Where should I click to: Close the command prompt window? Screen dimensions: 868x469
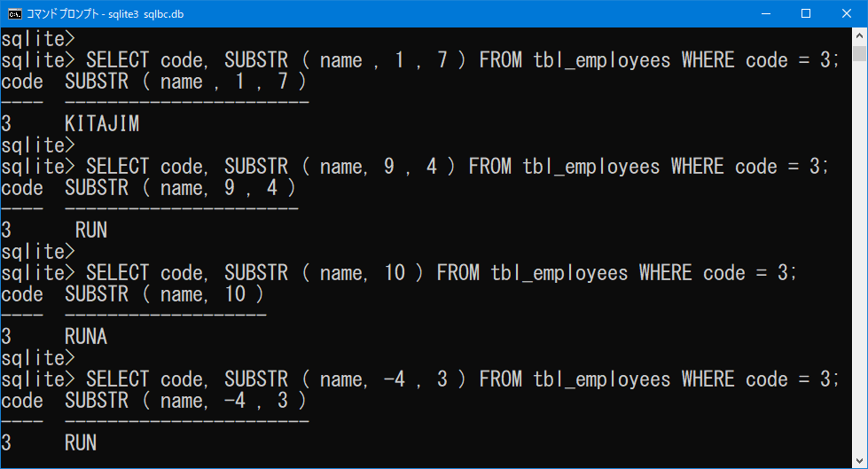847,14
